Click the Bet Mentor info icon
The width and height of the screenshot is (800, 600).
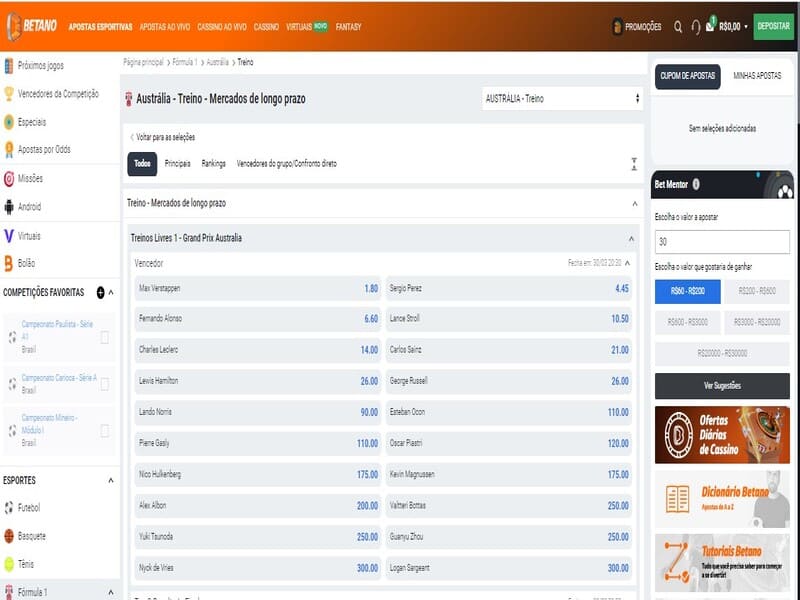(696, 184)
